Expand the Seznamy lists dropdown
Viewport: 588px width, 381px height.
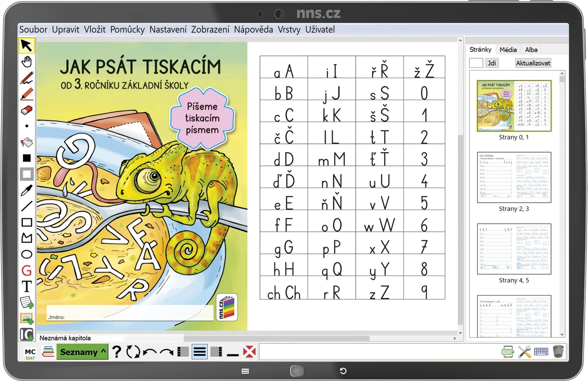coord(82,352)
